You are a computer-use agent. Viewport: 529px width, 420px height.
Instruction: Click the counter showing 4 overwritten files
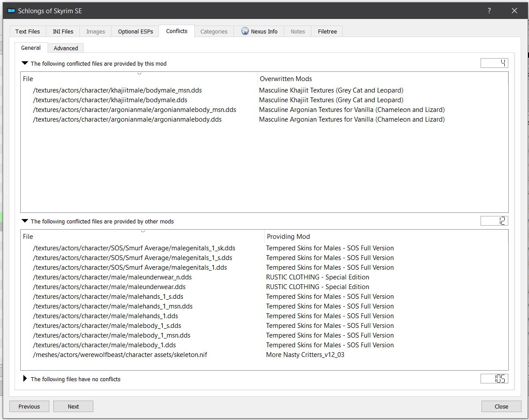tap(494, 63)
